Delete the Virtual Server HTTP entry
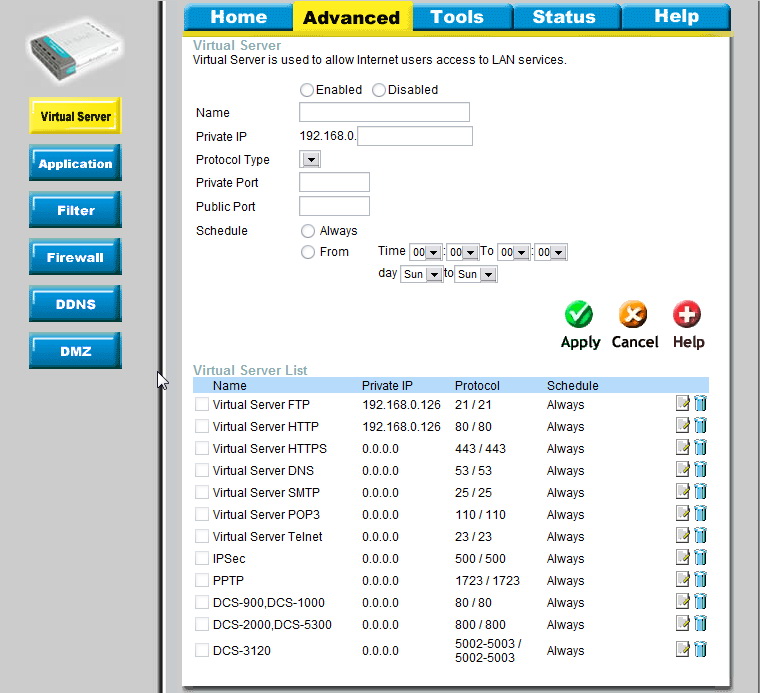This screenshot has height=693, width=760. [700, 425]
